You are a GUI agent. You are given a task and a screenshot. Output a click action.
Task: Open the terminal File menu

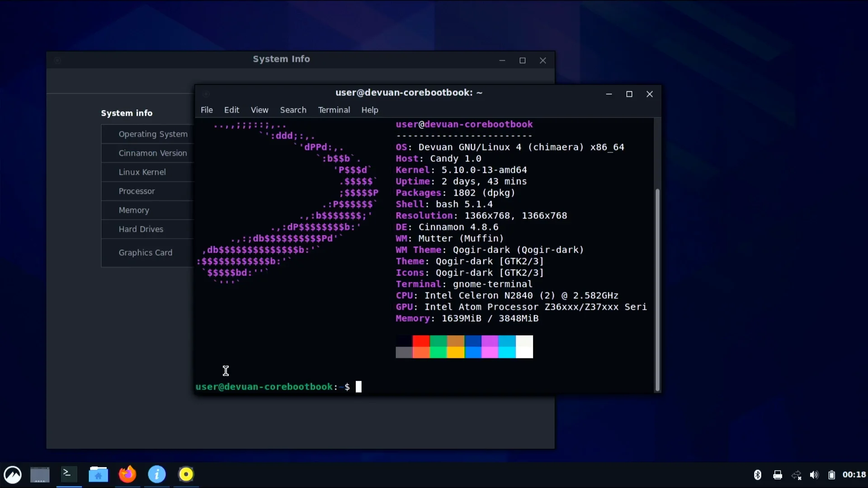coord(207,110)
